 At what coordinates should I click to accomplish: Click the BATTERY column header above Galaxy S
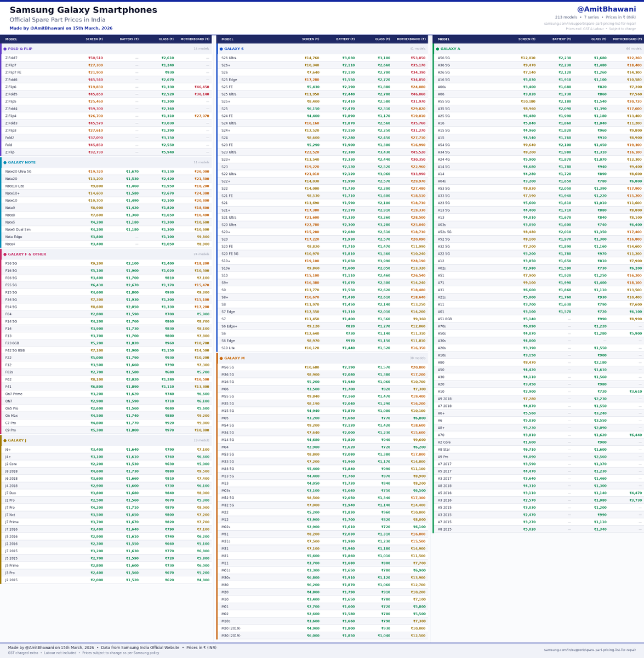click(345, 39)
